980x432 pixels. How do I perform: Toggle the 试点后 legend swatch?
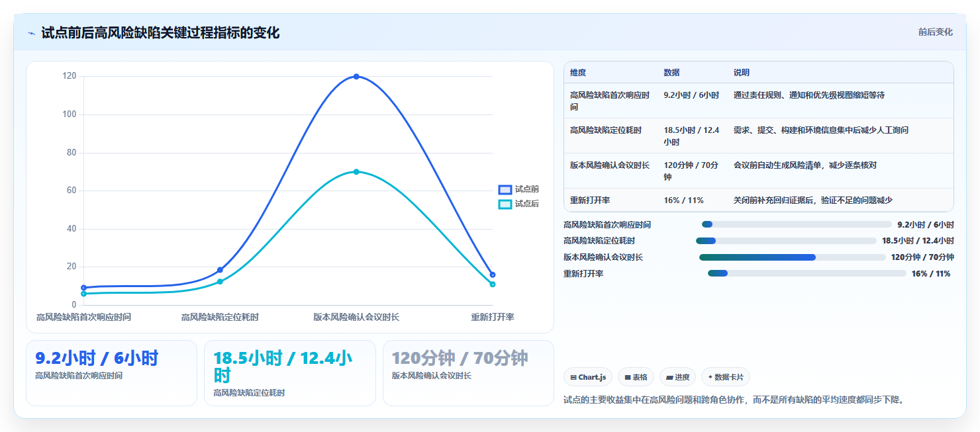[x=505, y=204]
